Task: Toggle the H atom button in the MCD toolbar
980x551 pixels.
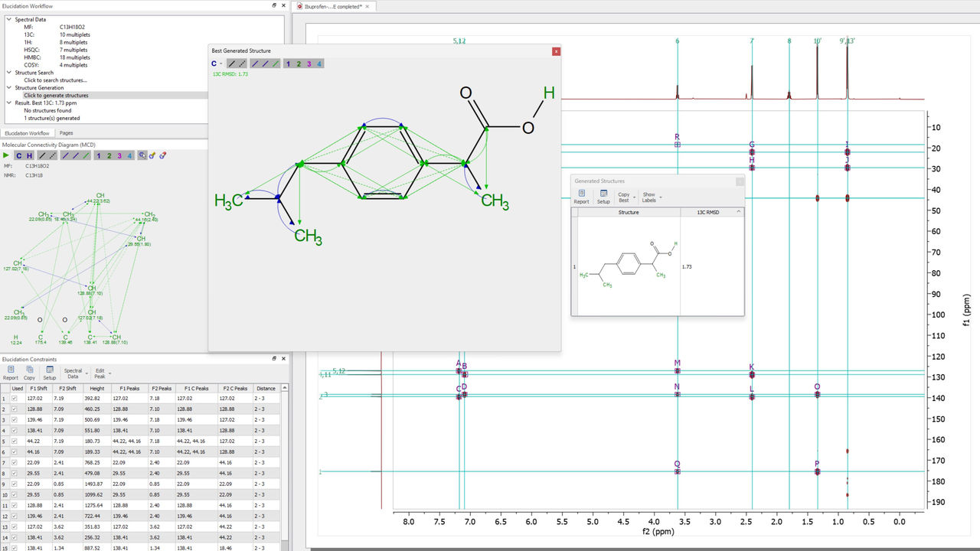Action: coord(29,155)
